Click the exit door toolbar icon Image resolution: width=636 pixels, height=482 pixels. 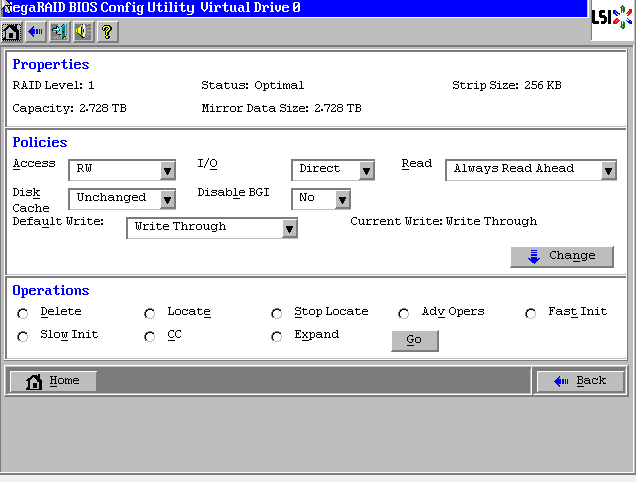(x=59, y=32)
